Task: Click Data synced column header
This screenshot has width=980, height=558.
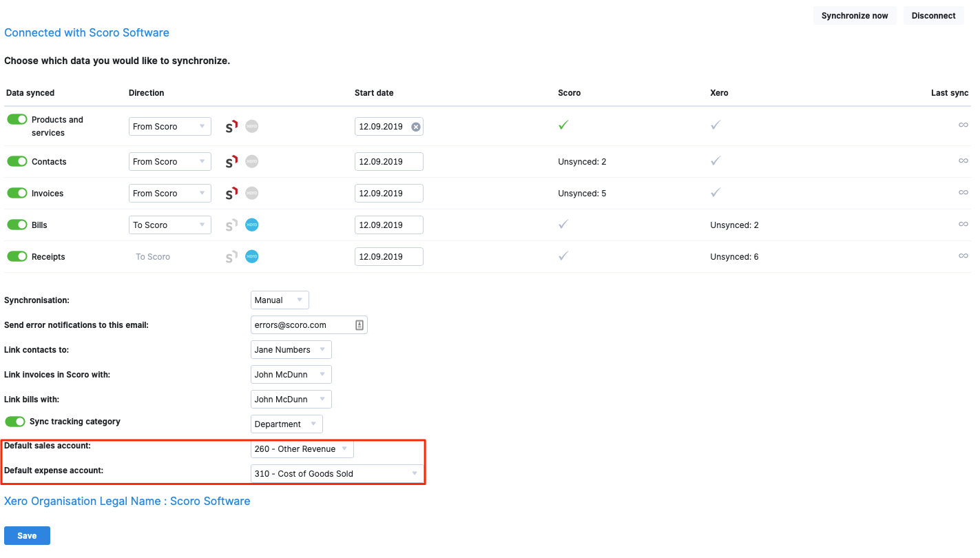Action: tap(30, 93)
